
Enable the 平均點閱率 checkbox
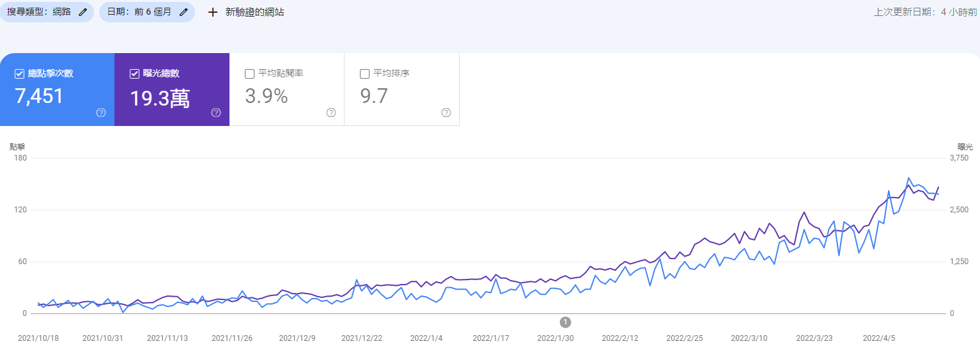(249, 74)
